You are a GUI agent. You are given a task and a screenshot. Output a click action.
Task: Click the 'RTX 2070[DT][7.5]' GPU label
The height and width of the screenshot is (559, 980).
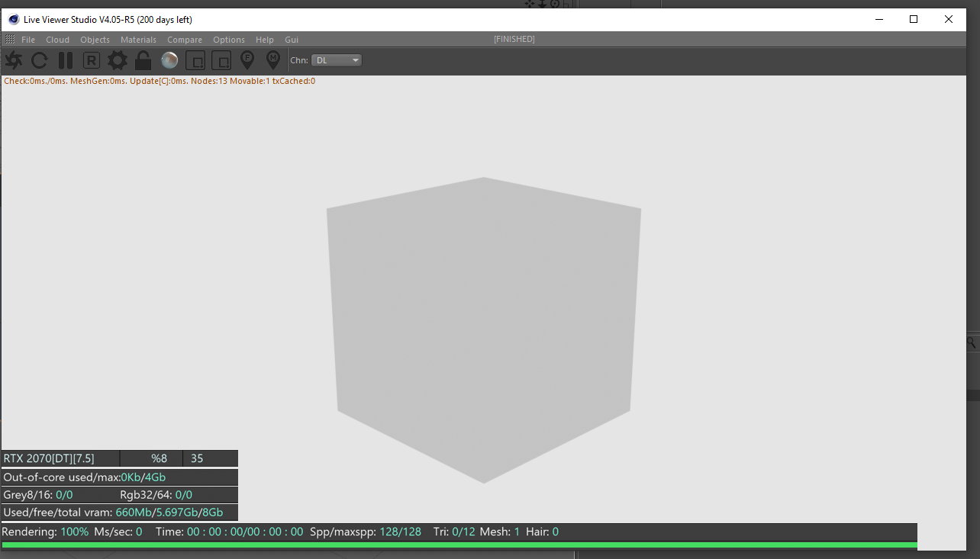click(x=49, y=458)
